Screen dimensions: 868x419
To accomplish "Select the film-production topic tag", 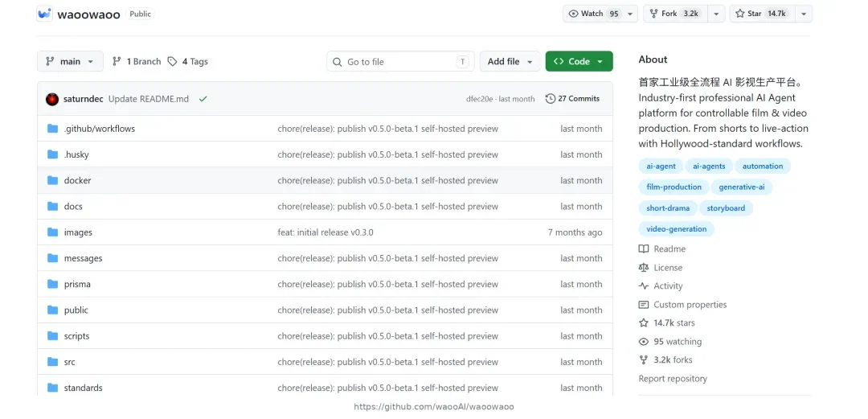I will [674, 187].
